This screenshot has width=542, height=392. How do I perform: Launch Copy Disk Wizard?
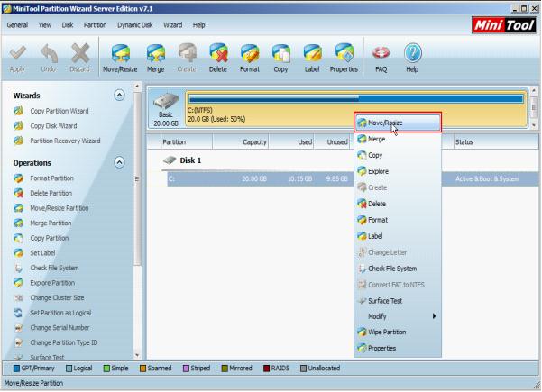click(53, 126)
